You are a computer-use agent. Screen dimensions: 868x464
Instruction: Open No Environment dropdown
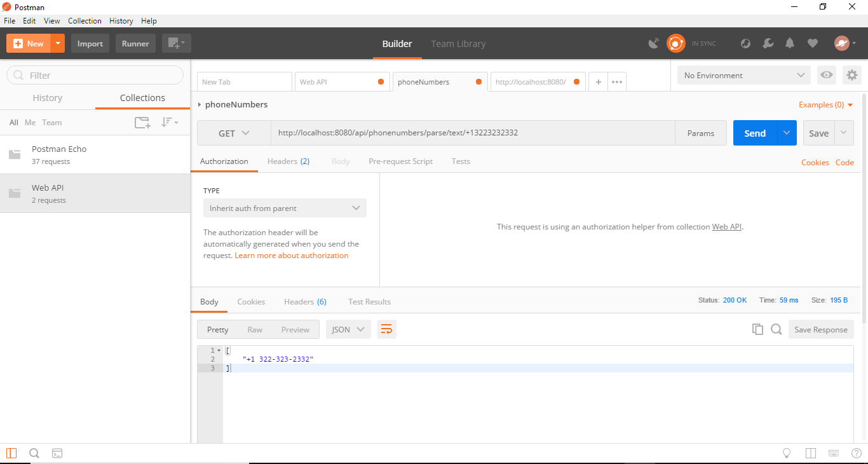(x=744, y=75)
